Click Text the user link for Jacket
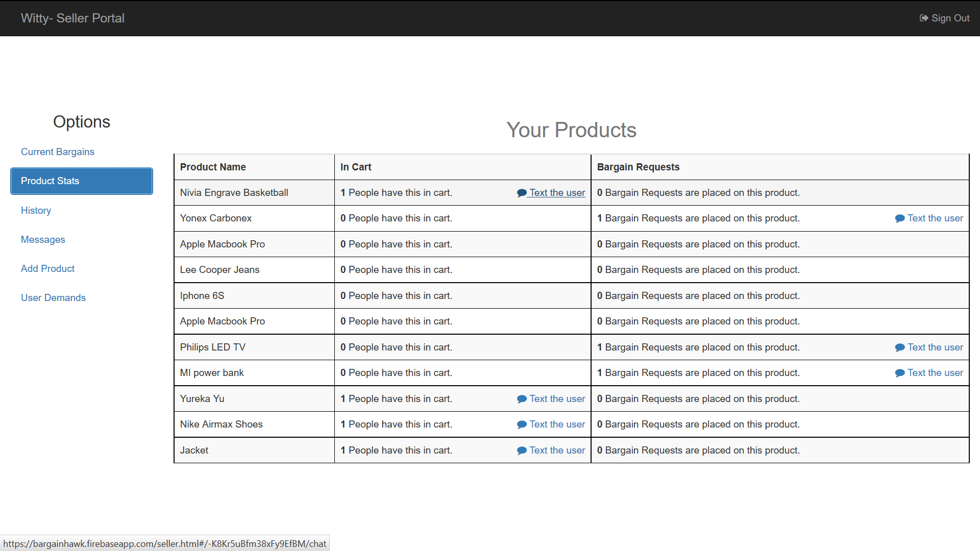980x551 pixels. [557, 450]
